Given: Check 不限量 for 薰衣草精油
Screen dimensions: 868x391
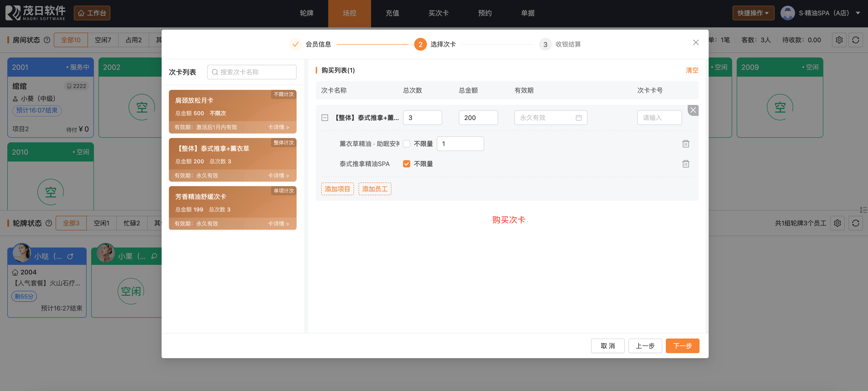Looking at the screenshot, I should click(x=407, y=144).
